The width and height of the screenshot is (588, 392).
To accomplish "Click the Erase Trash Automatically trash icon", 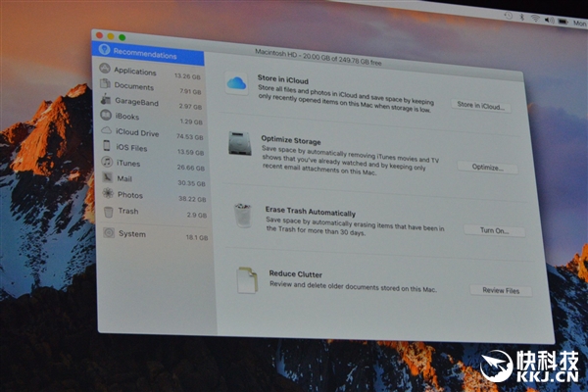I will (243, 216).
